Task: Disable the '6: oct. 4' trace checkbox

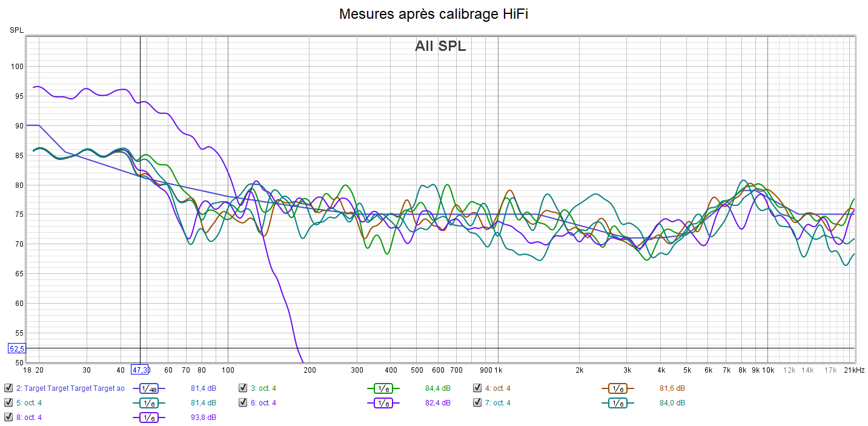Action: (243, 403)
